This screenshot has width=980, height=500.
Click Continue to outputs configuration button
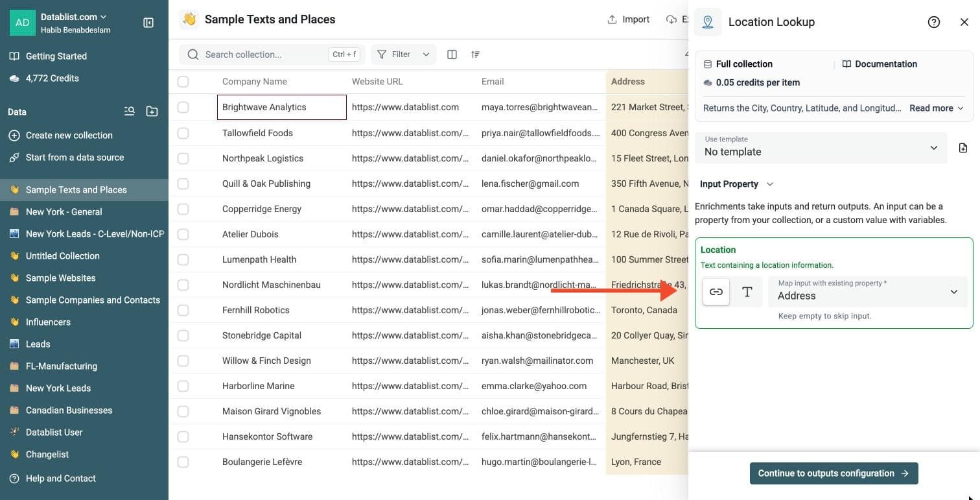tap(834, 473)
